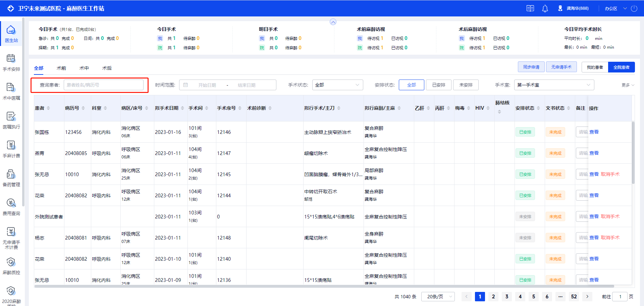Click the vertical table scrollbar

coord(633,153)
